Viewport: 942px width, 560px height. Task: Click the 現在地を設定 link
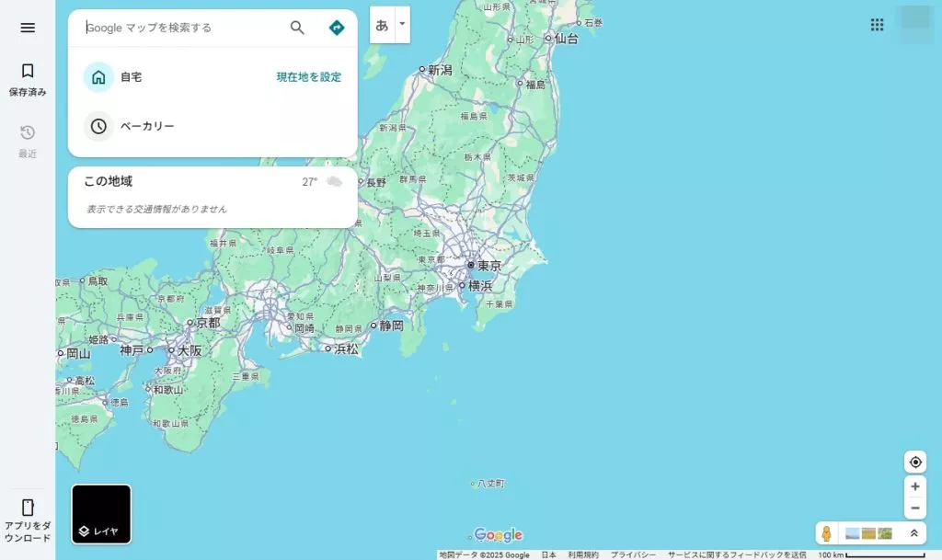pos(309,77)
